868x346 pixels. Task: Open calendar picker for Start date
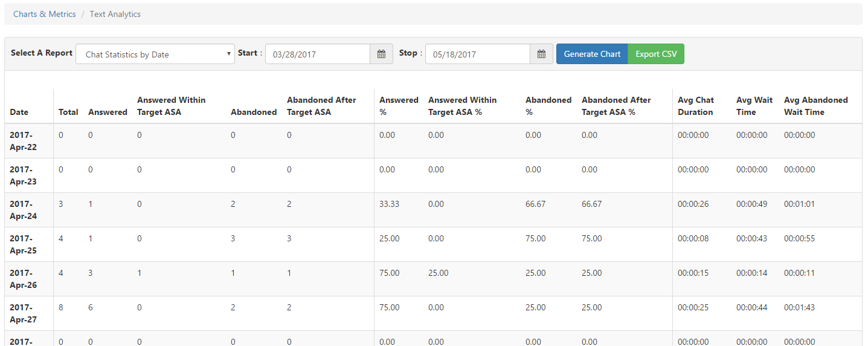pyautogui.click(x=381, y=54)
